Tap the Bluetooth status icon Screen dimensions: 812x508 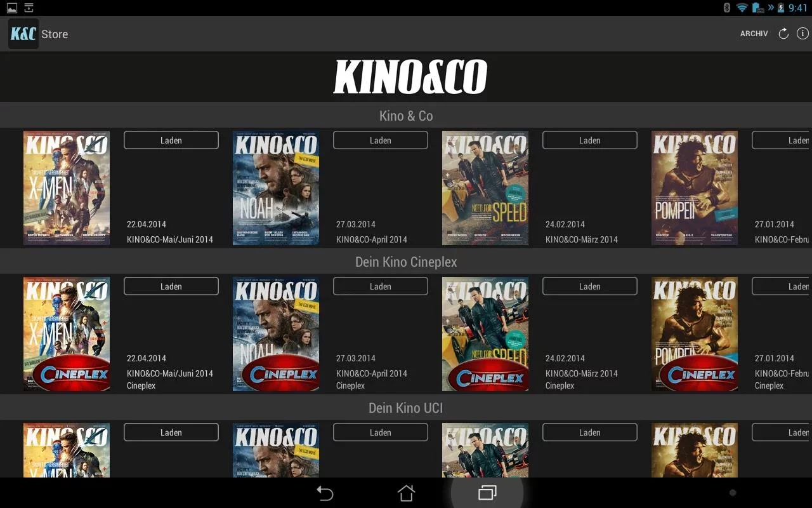click(x=727, y=8)
